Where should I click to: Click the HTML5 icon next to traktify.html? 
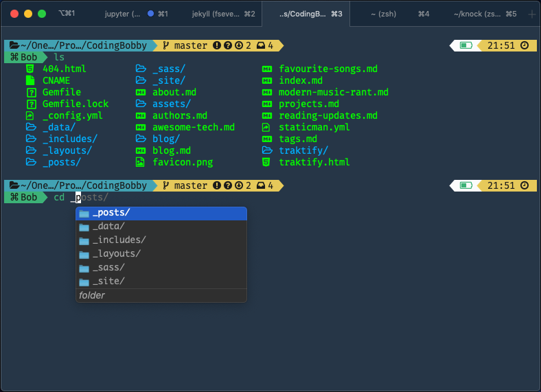coord(266,162)
